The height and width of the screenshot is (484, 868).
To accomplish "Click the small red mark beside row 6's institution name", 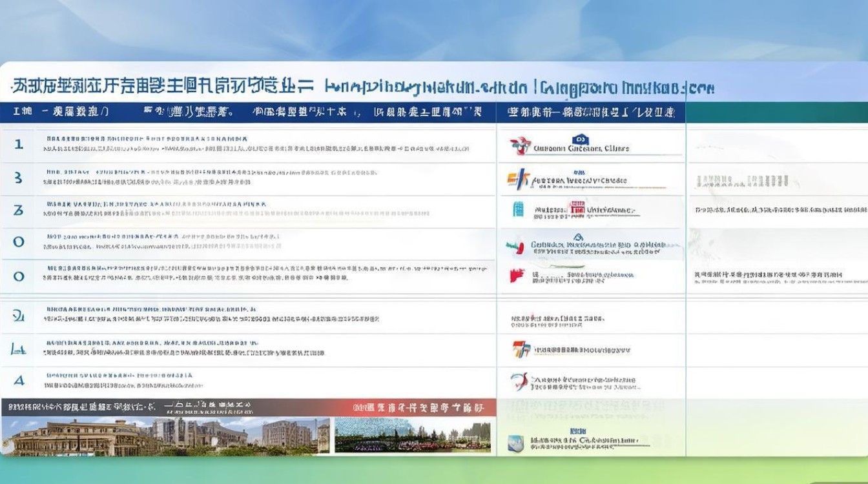I will (531, 316).
